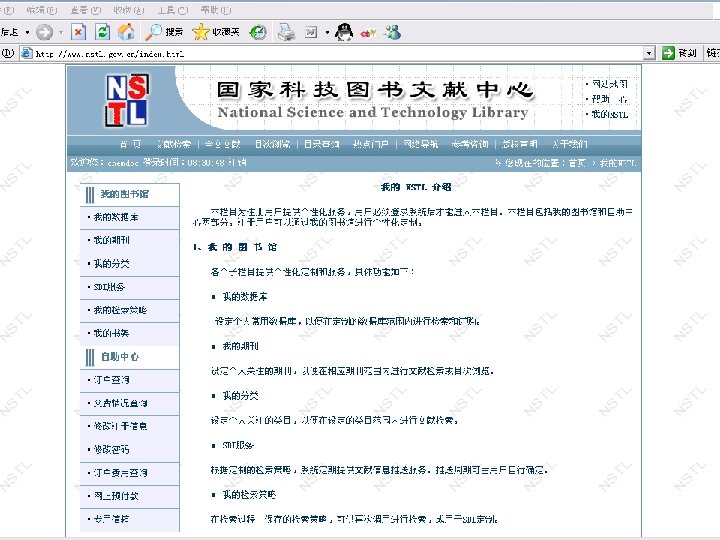
Task: Click the SDI服务 bullet heading in content
Action: coord(238,445)
